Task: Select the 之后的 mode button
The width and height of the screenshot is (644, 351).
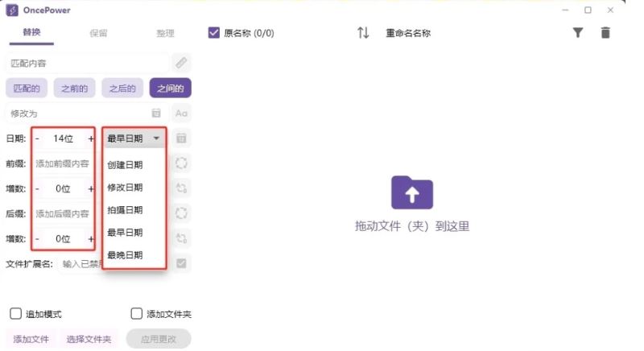Action: pos(122,89)
